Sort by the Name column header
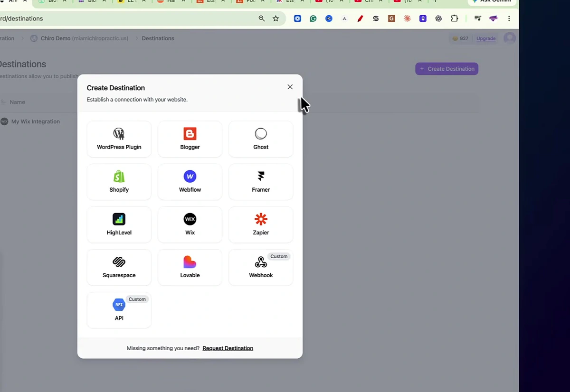Viewport: 570px width, 392px height. [18, 102]
